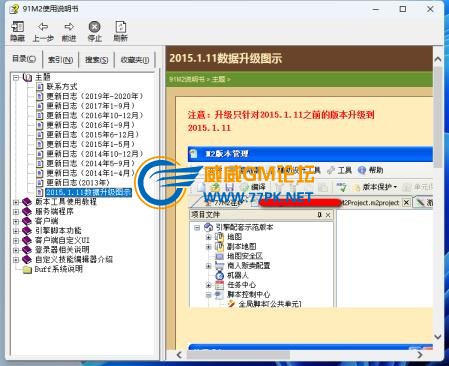Viewport: 449px width, 366px height.
Task: Open 更新日志（2019年-2020年）entry
Action: pyautogui.click(x=95, y=96)
